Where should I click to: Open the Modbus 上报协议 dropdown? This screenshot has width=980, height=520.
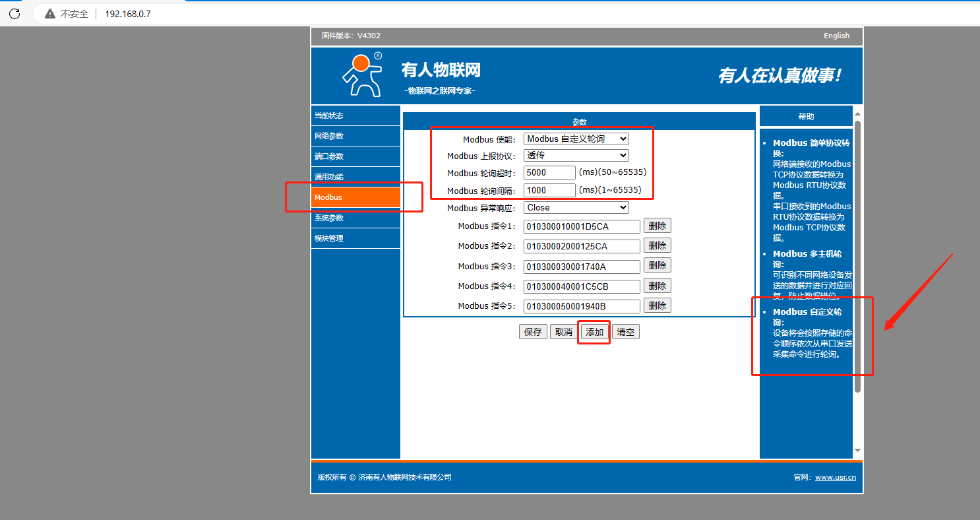576,155
